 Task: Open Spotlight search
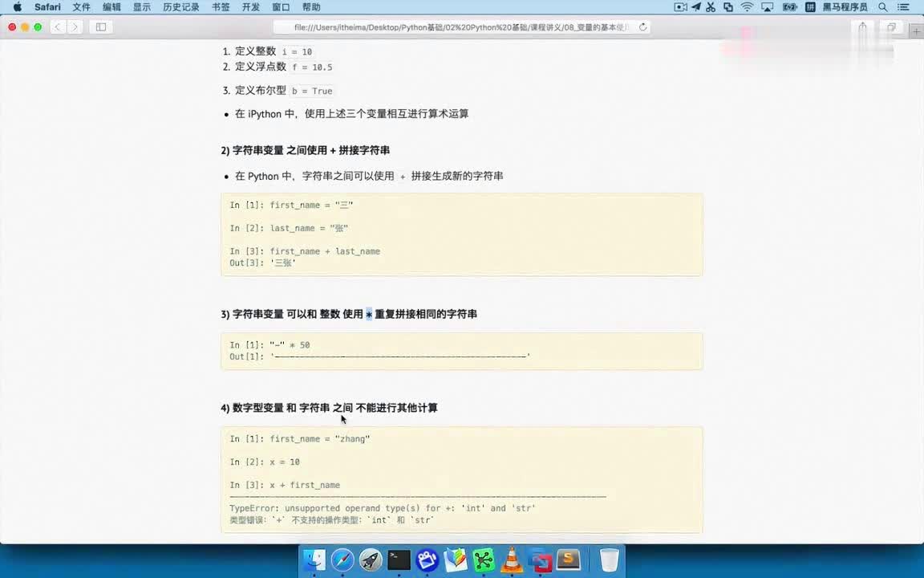click(883, 7)
